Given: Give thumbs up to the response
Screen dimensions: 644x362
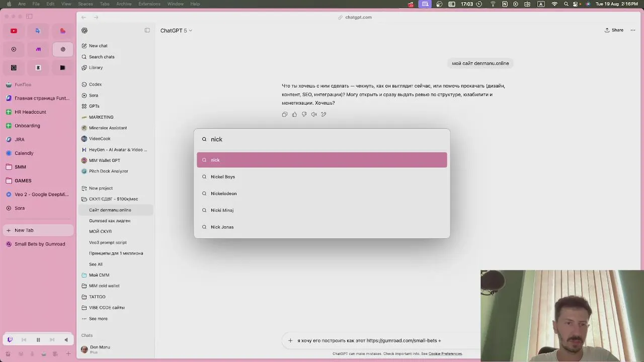Looking at the screenshot, I should (x=294, y=114).
